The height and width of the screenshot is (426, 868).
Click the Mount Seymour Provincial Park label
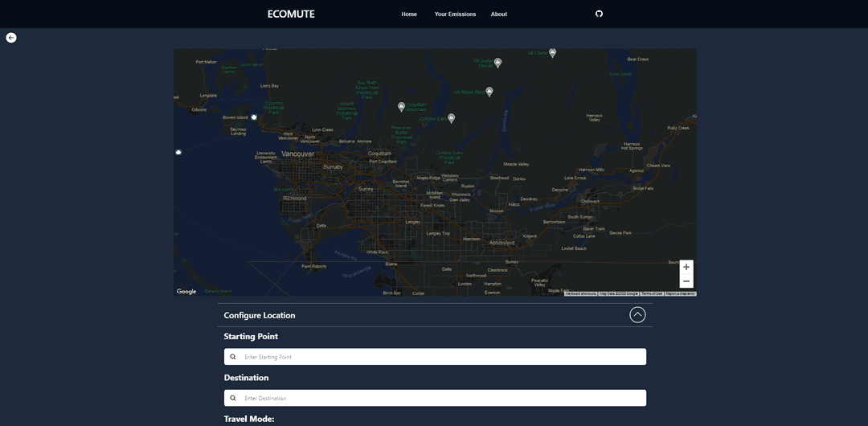346,111
